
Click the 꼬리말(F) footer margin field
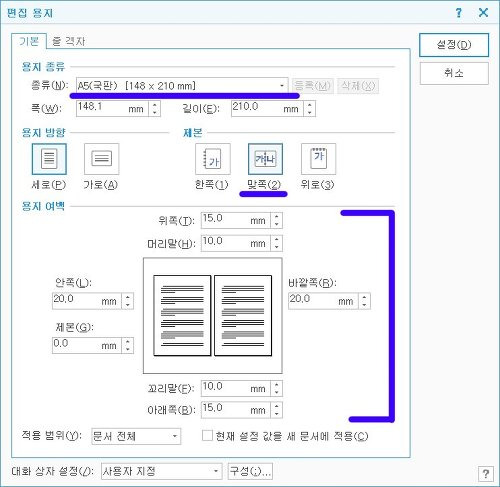[x=236, y=388]
